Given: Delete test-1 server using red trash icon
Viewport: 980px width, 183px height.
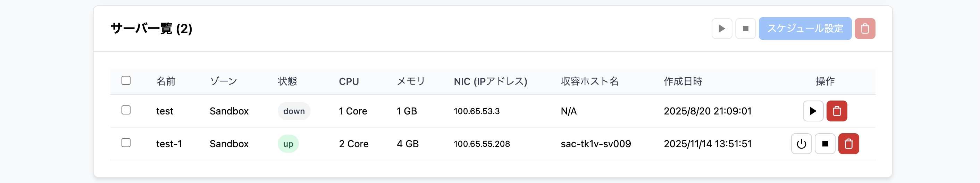Looking at the screenshot, I should click(x=848, y=144).
